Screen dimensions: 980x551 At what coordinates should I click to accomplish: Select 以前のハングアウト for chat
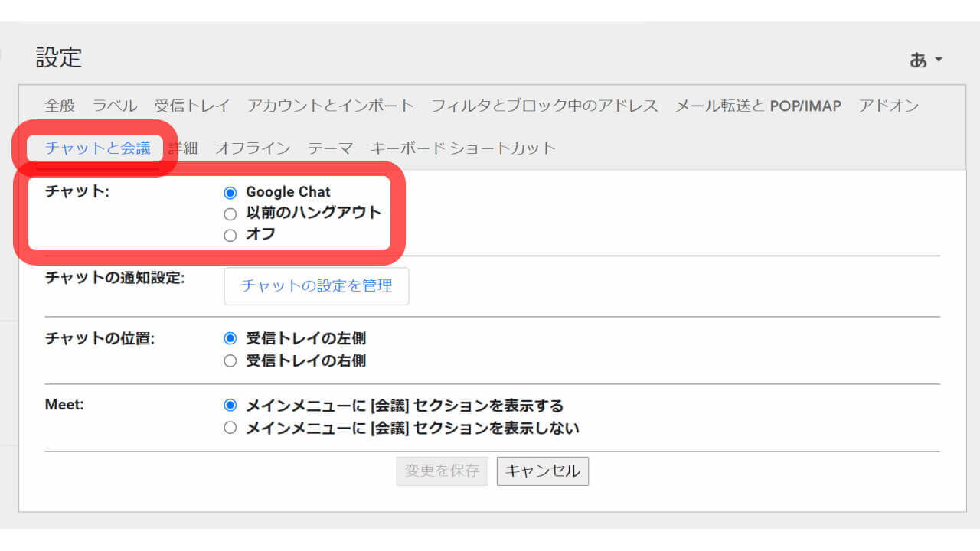(230, 214)
